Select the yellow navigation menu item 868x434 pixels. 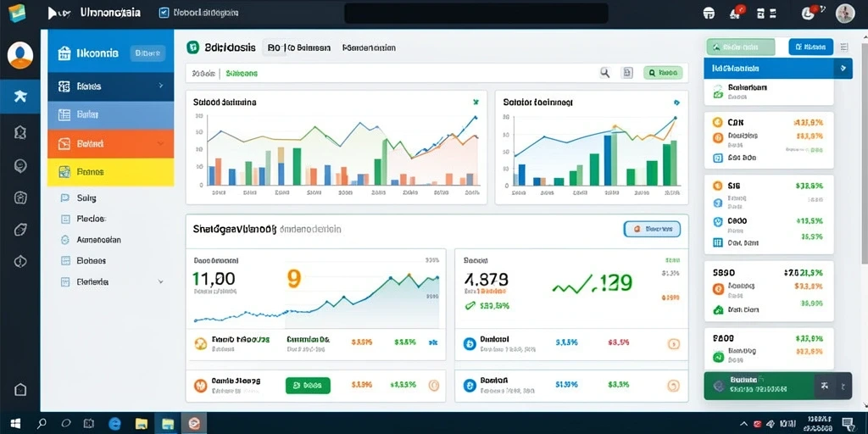[111, 172]
